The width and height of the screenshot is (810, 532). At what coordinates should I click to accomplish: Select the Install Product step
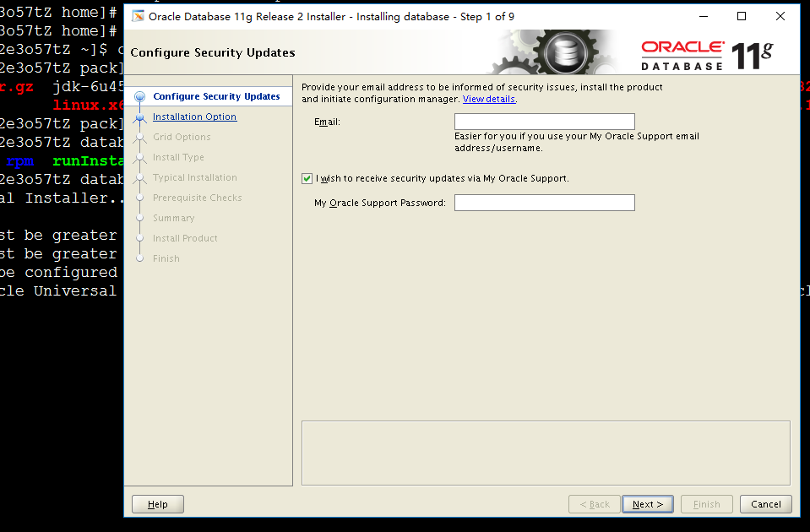click(x=185, y=238)
